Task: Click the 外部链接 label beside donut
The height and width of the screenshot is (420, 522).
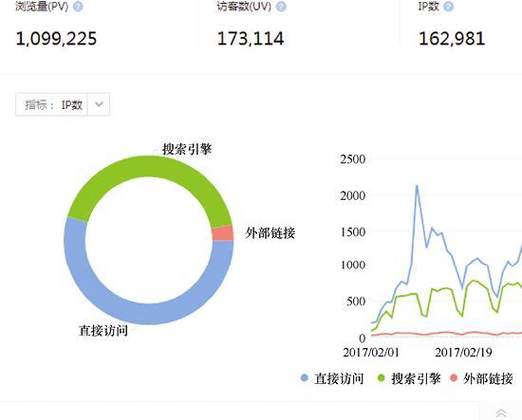Action: [270, 233]
